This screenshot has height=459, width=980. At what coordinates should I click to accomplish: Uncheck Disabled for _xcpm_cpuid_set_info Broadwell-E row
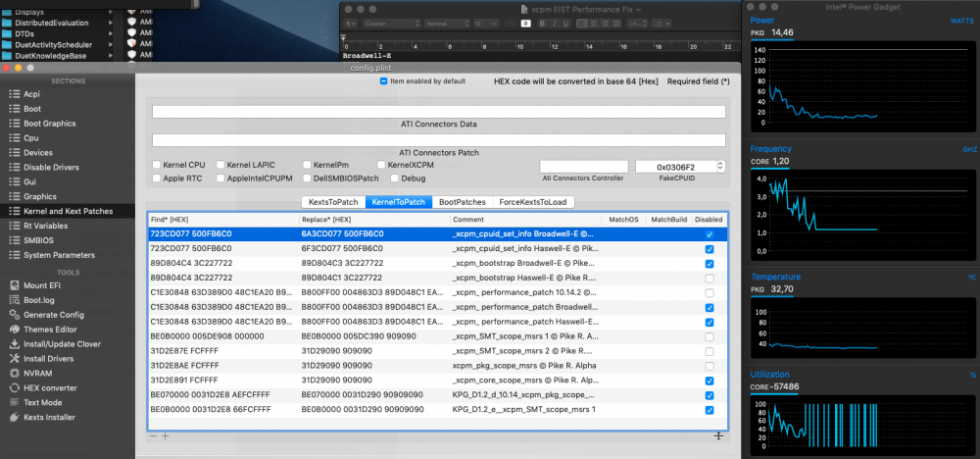(710, 234)
